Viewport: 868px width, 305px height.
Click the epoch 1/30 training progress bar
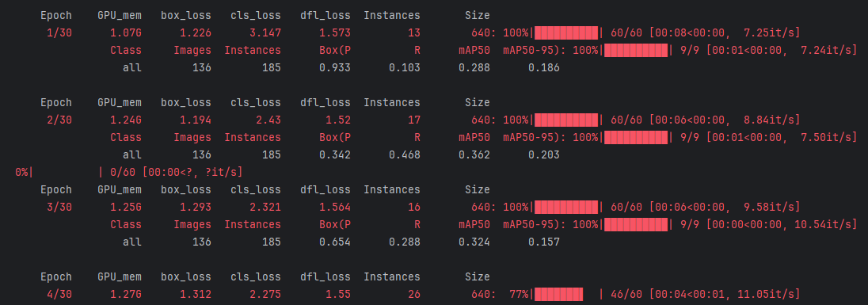pos(565,32)
